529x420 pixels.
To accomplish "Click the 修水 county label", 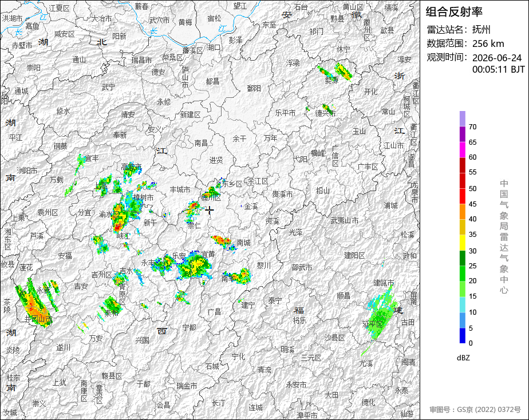I will pyautogui.click(x=64, y=111).
